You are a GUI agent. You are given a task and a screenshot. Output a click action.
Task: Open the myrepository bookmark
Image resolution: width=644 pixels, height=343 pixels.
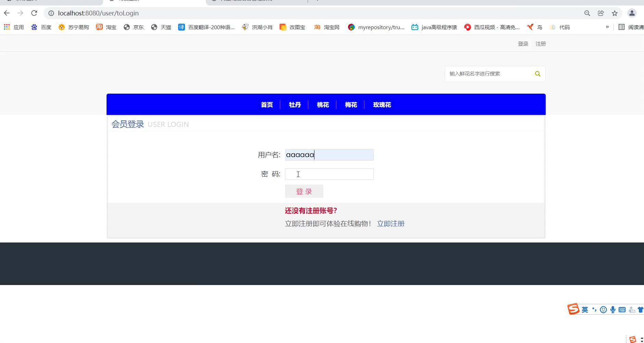pos(376,27)
